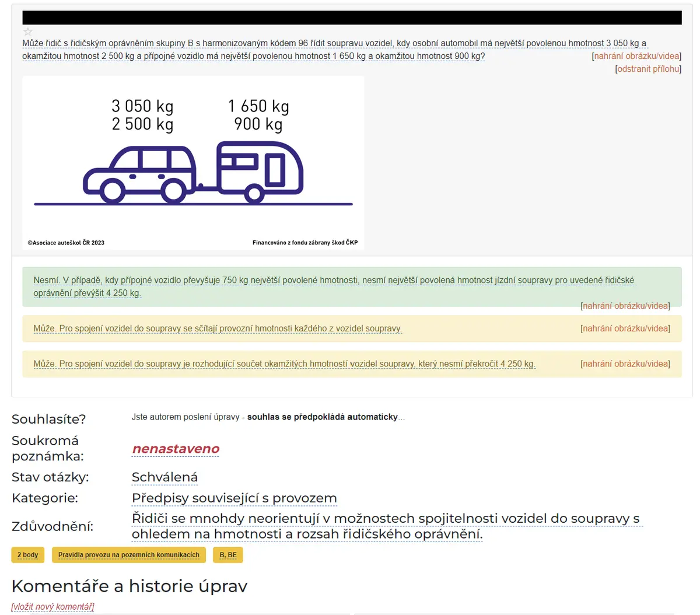Open the car and caravan illustration

pos(193,163)
